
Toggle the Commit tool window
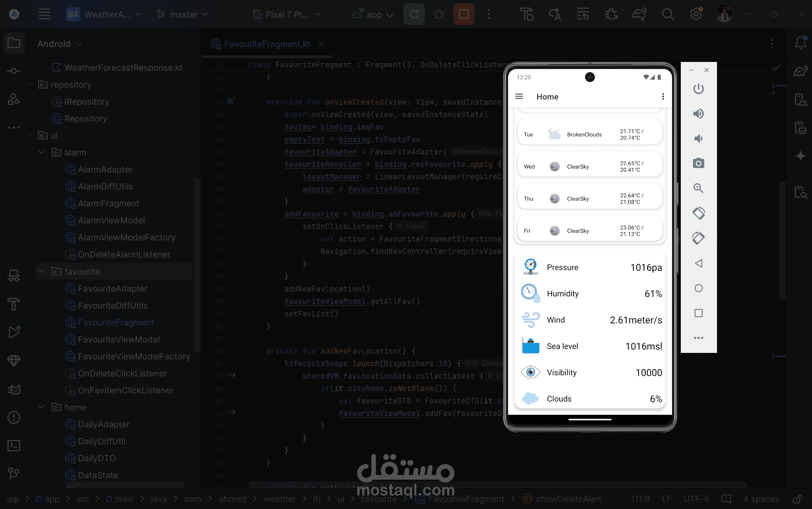click(14, 71)
